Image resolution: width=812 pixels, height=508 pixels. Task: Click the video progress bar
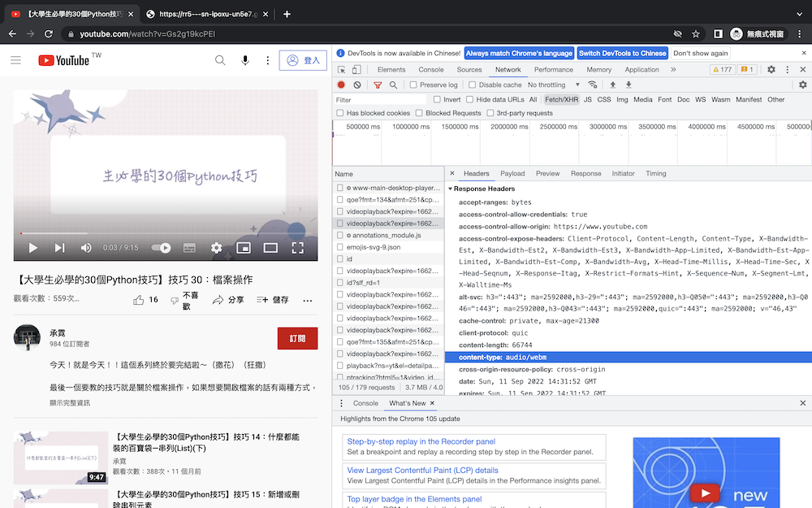coord(166,233)
